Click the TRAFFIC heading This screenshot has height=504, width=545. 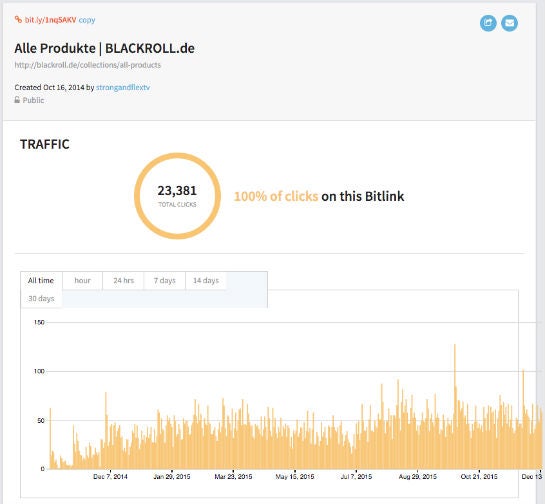45,144
